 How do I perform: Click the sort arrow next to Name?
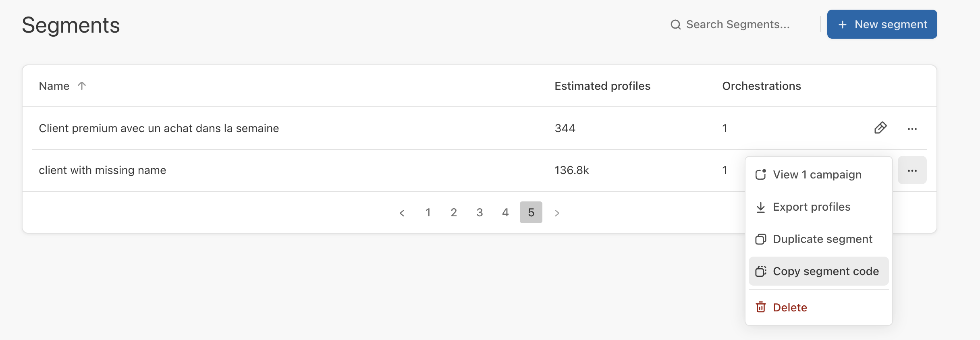[82, 86]
